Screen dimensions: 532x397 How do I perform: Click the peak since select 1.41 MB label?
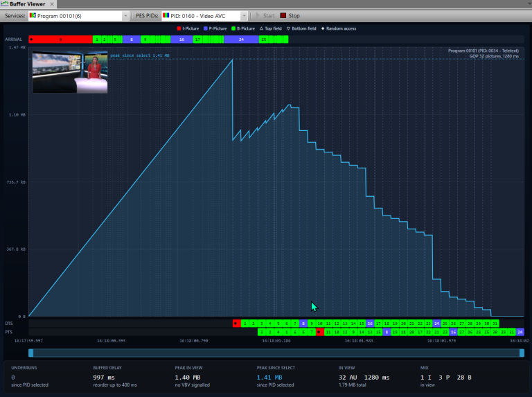coord(140,55)
